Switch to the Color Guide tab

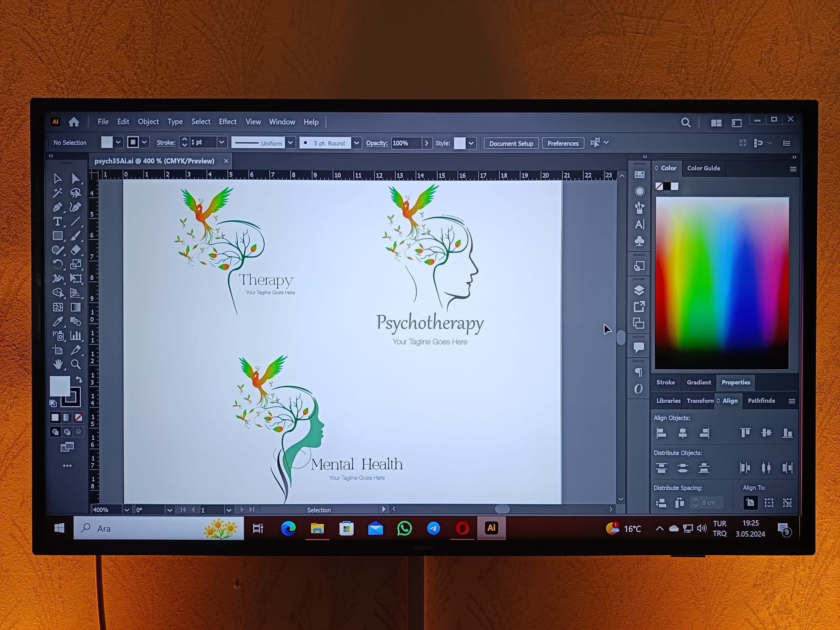click(703, 168)
